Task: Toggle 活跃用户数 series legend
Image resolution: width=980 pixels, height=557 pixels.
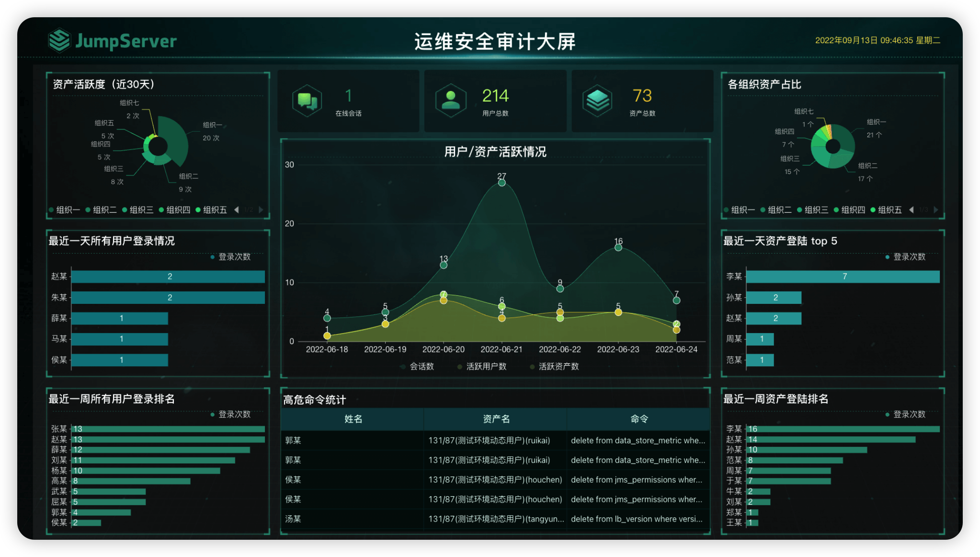Action: click(482, 367)
